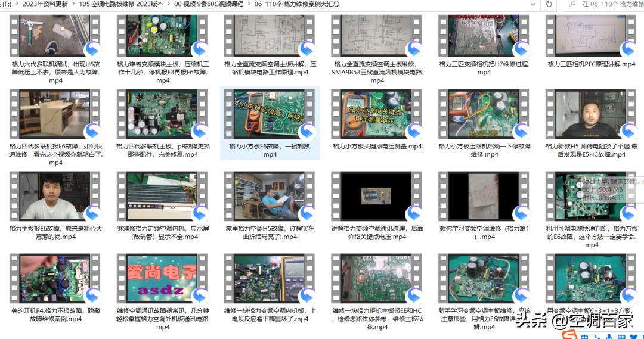
Task: Select the 格力谦者变频模块主板 video thumbnail
Action: point(162,36)
